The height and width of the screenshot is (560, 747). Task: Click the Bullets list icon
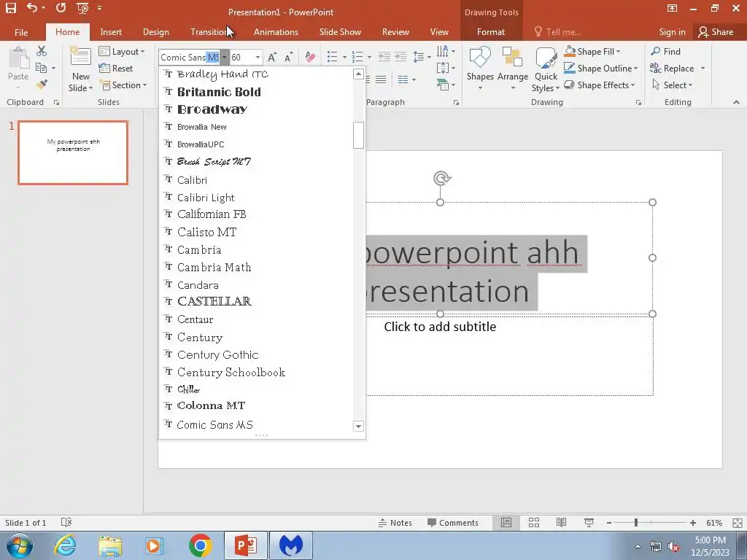(x=333, y=57)
